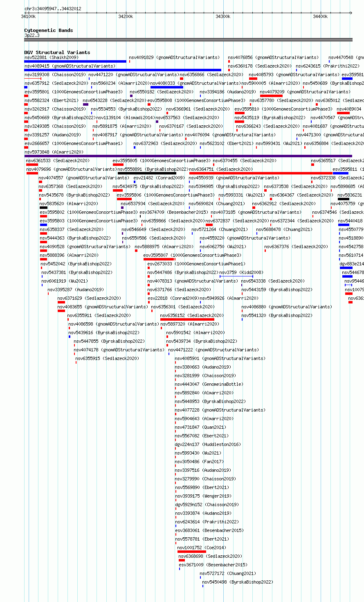Open variant nsv4076856 (gnomADStructuralVariants)

[x=273, y=58]
